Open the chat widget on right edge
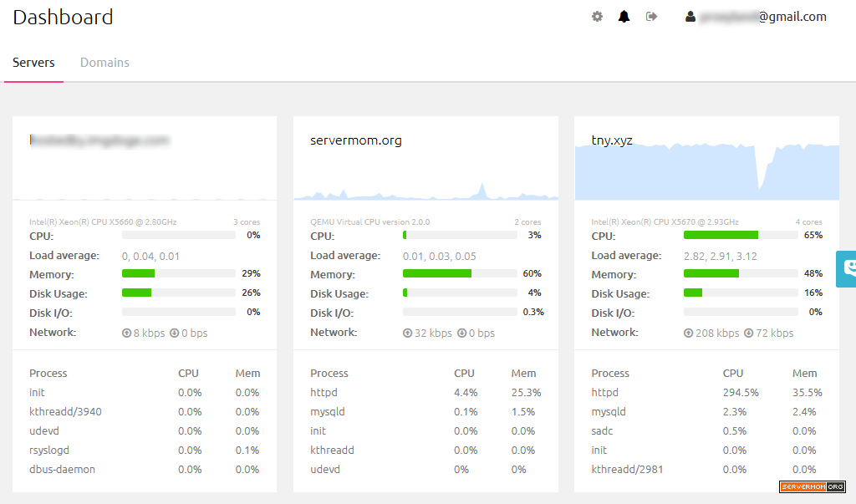This screenshot has height=504, width=856. point(846,268)
